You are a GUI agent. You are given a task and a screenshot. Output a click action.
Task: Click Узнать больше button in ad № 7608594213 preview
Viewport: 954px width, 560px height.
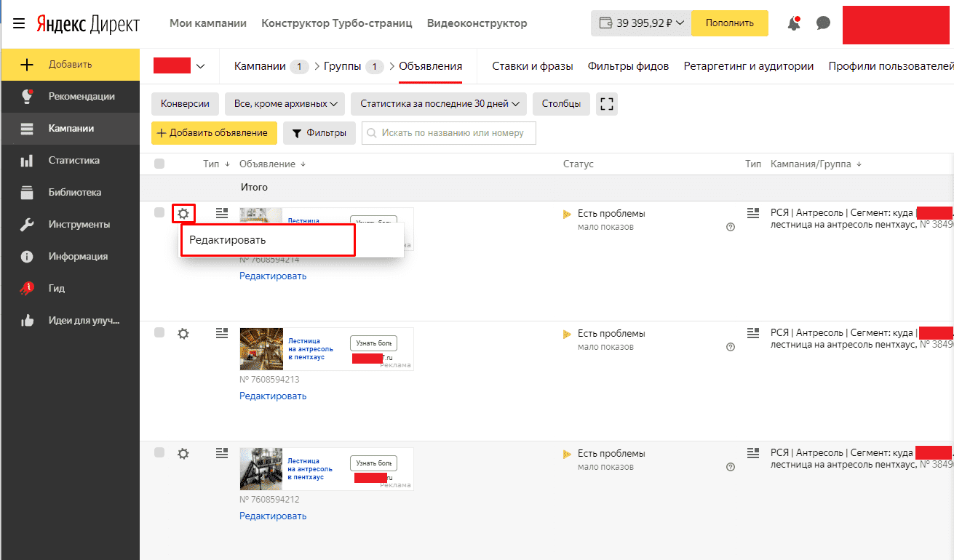(x=373, y=343)
